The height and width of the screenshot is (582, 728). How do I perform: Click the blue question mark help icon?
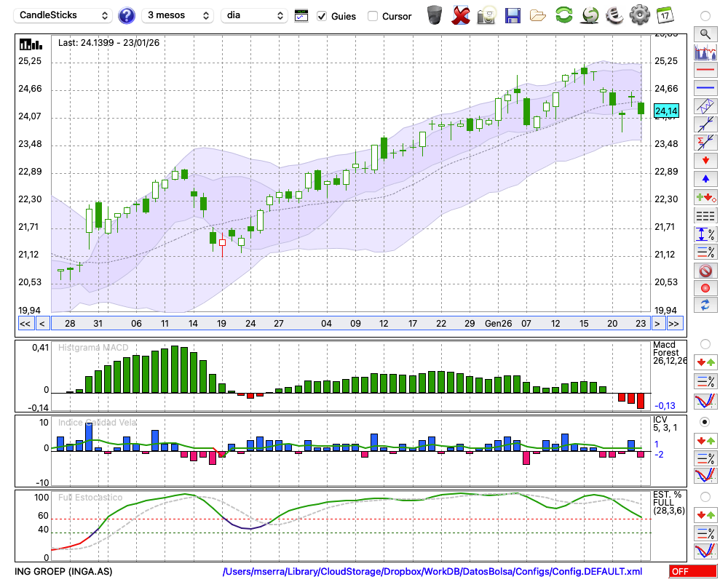(x=127, y=15)
